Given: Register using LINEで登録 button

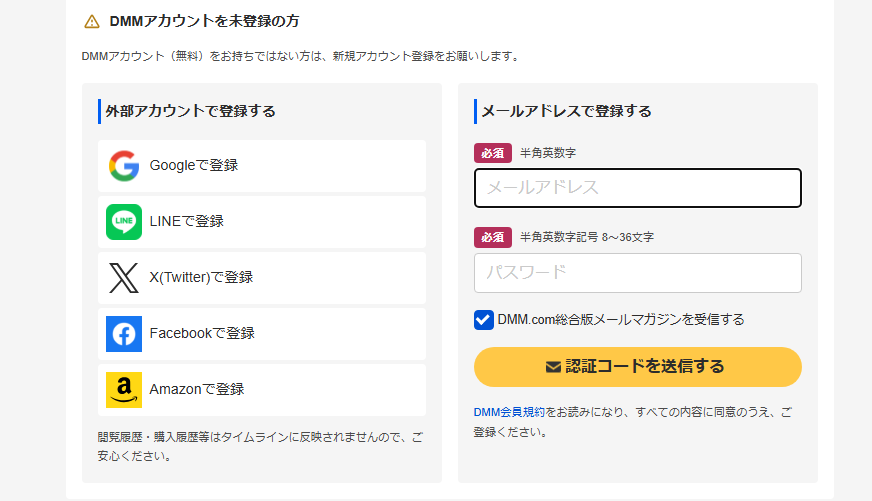Looking at the screenshot, I should pos(262,222).
